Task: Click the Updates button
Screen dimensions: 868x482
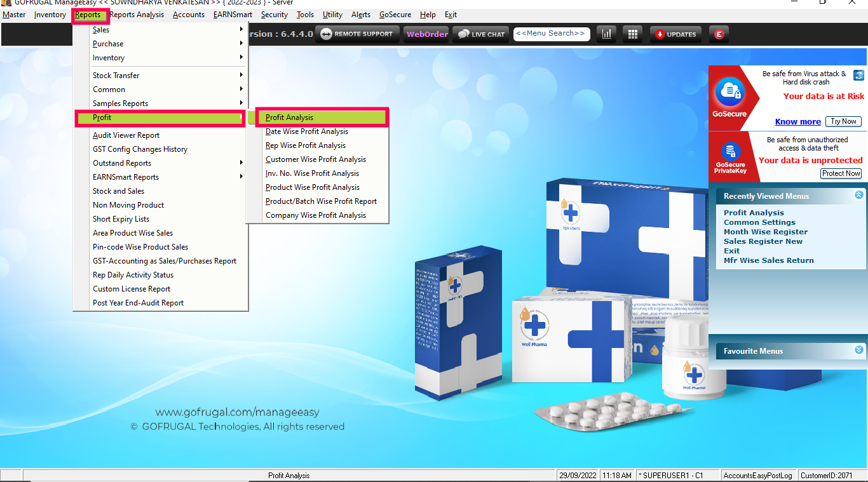Action: click(x=675, y=34)
